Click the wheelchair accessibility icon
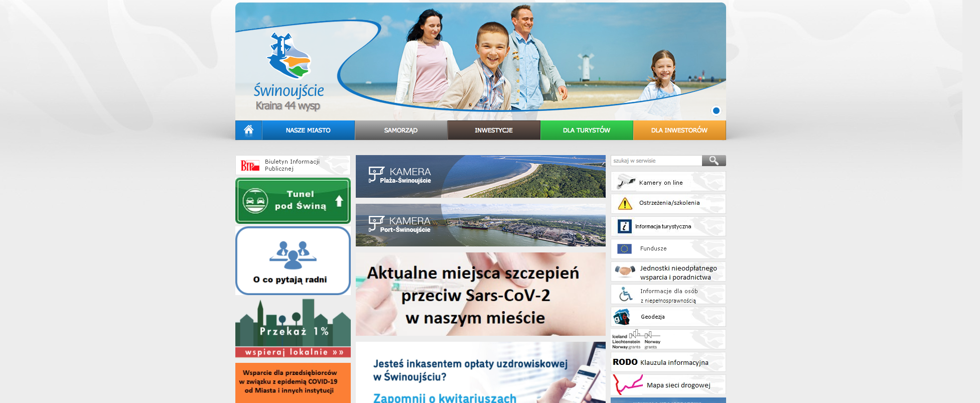The width and height of the screenshot is (980, 403). pyautogui.click(x=625, y=295)
